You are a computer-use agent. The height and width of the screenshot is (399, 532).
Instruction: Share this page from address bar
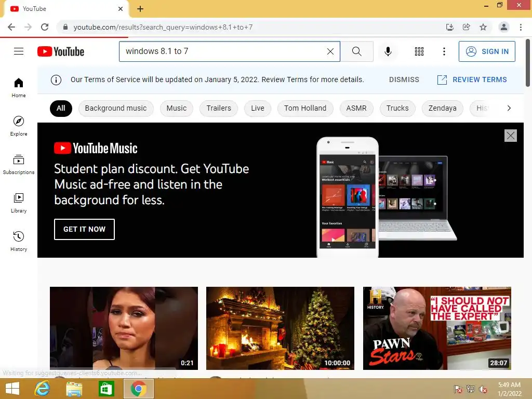[467, 27]
